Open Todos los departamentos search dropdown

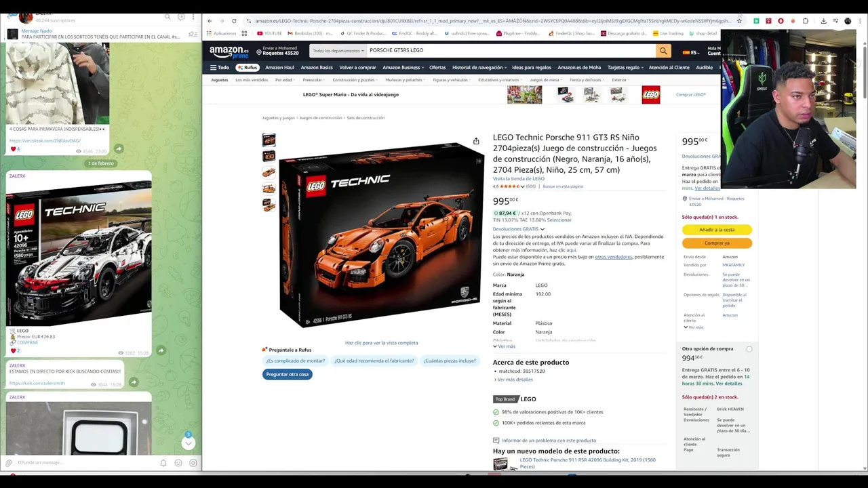[338, 51]
